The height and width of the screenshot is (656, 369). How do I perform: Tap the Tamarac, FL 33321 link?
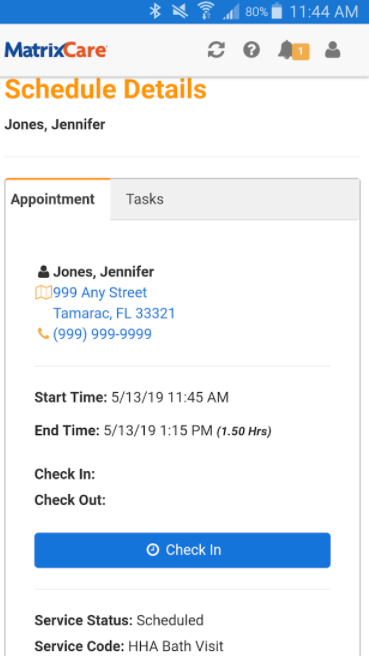[x=114, y=313]
